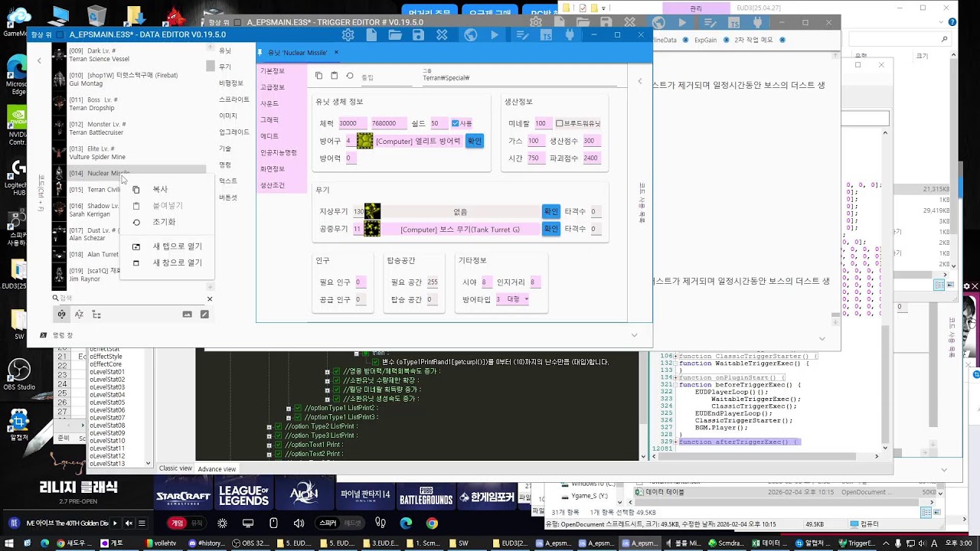Toggle checkbox for //optionText1 Print trigger

click(x=278, y=445)
